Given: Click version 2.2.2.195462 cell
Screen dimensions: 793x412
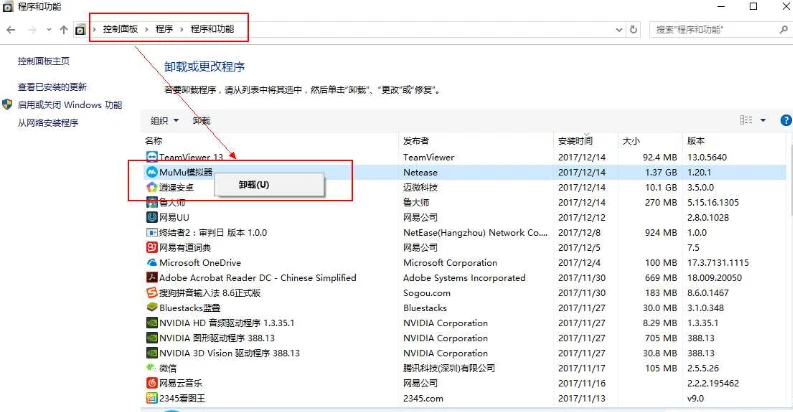Looking at the screenshot, I should pyautogui.click(x=713, y=383).
